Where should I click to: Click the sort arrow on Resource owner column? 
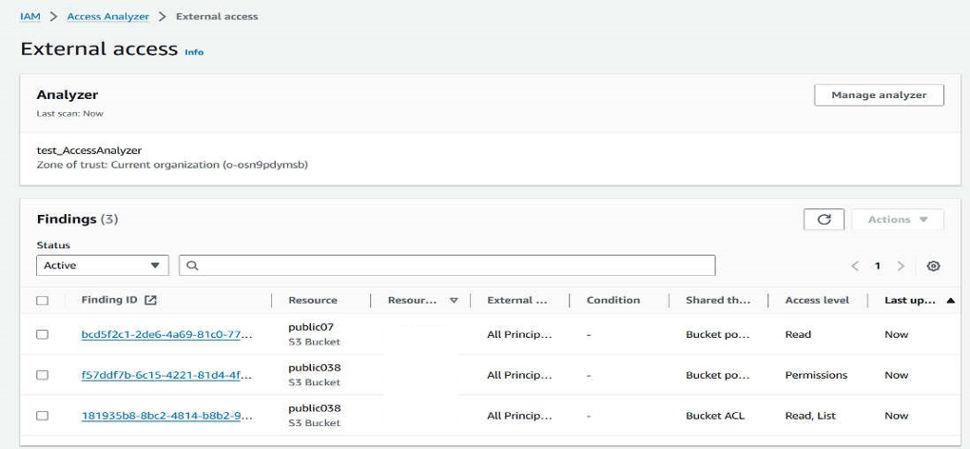point(454,300)
